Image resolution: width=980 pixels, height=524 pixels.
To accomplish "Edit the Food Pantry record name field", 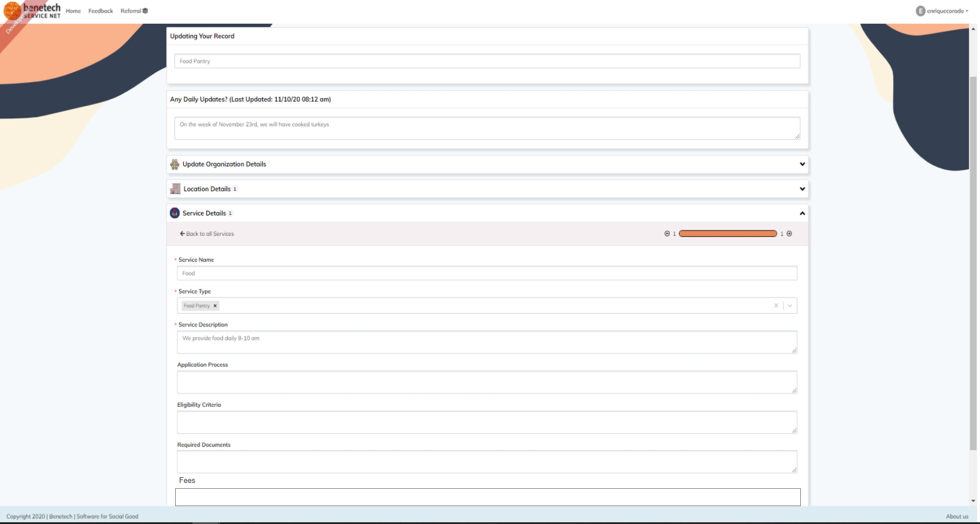I will [x=487, y=61].
